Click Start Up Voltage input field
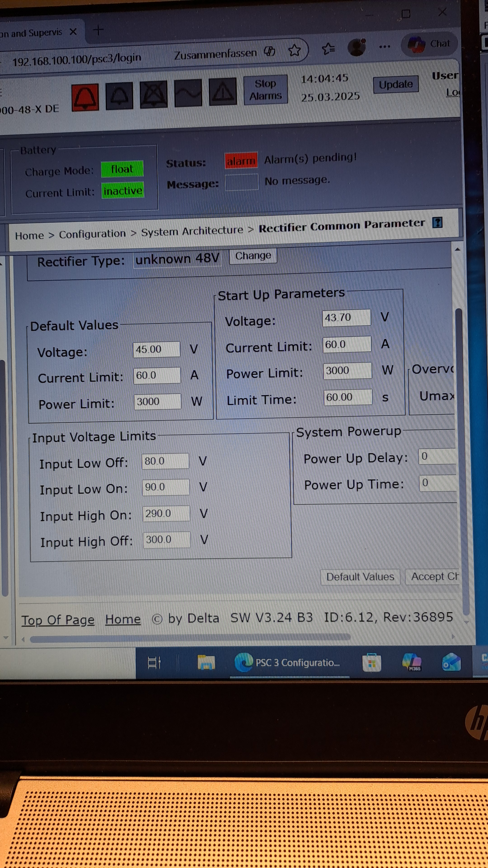Image resolution: width=488 pixels, height=868 pixels. point(346,317)
